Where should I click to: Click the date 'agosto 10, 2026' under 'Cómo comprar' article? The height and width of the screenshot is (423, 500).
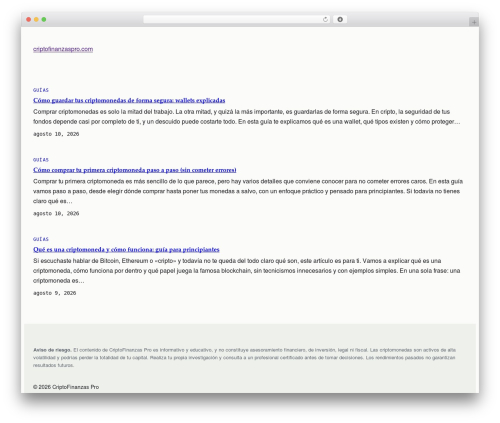56,213
